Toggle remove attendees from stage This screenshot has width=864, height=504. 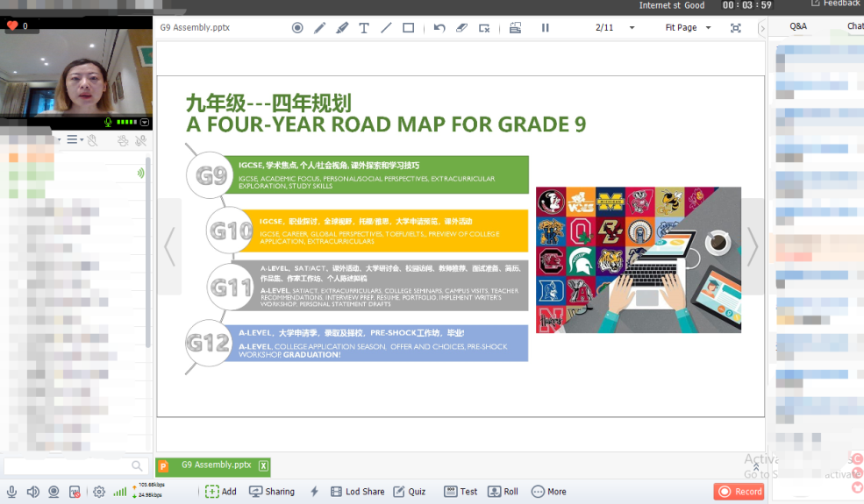pyautogui.click(x=123, y=140)
